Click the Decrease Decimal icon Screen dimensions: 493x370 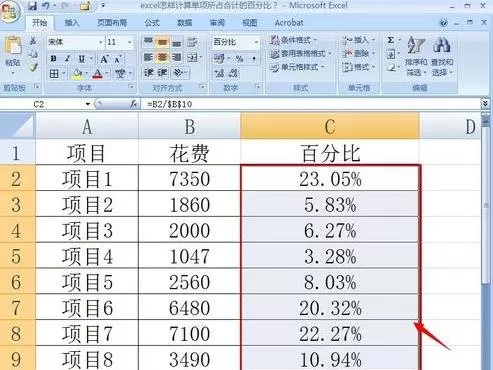coord(233,73)
